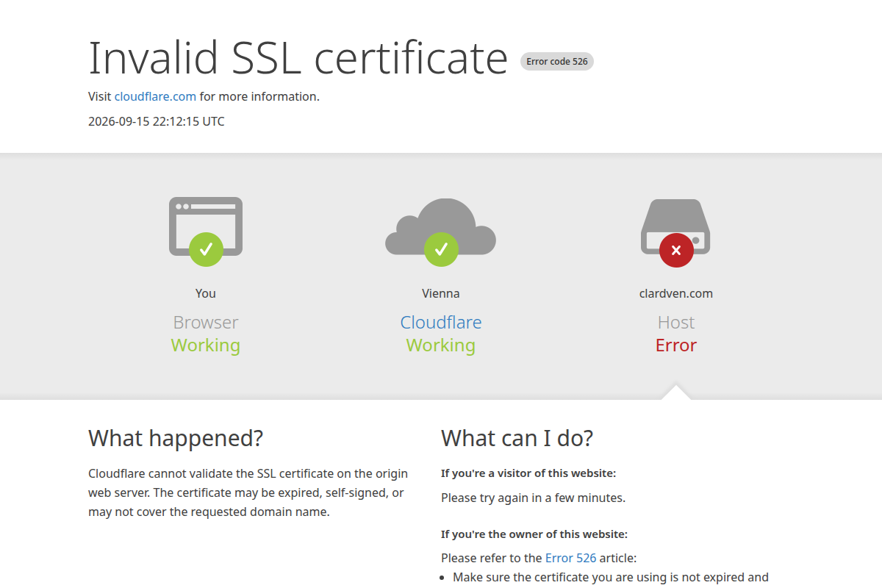The width and height of the screenshot is (882, 588).
Task: Click the Invalid SSL certificate heading
Action: click(x=298, y=57)
